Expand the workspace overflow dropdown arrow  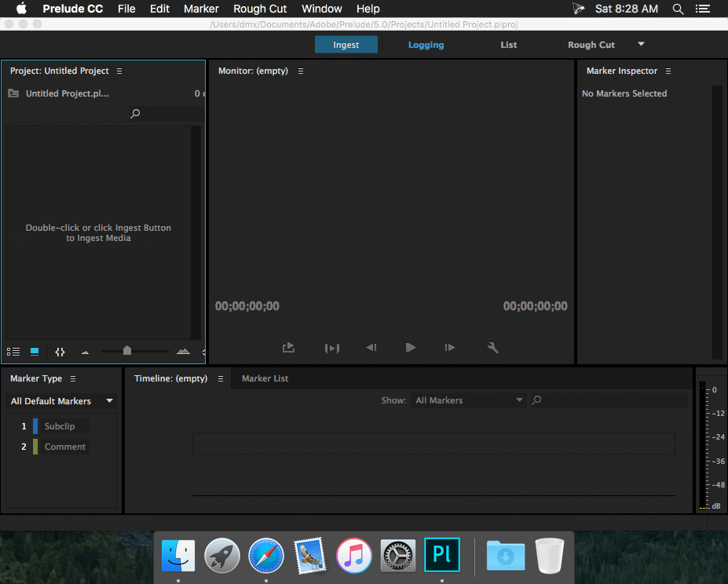641,44
